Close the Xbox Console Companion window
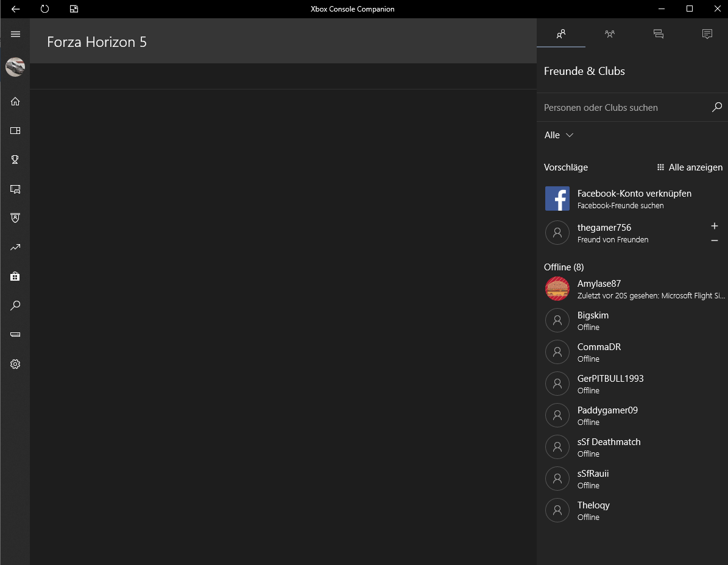The height and width of the screenshot is (565, 728). pos(717,9)
